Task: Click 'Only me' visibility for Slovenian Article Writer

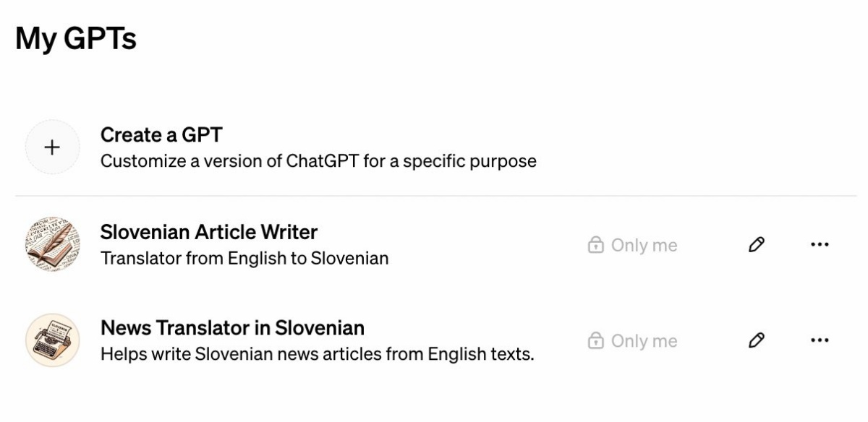Action: tap(633, 246)
